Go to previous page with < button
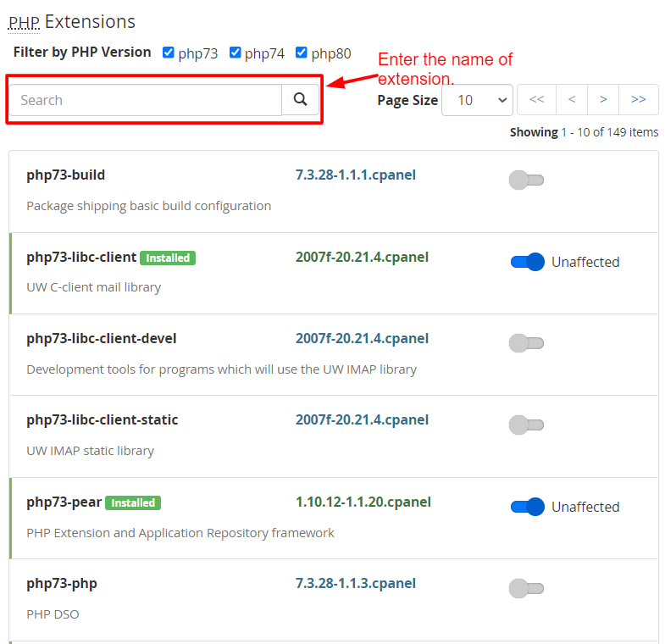Image resolution: width=665 pixels, height=644 pixels. [x=572, y=100]
